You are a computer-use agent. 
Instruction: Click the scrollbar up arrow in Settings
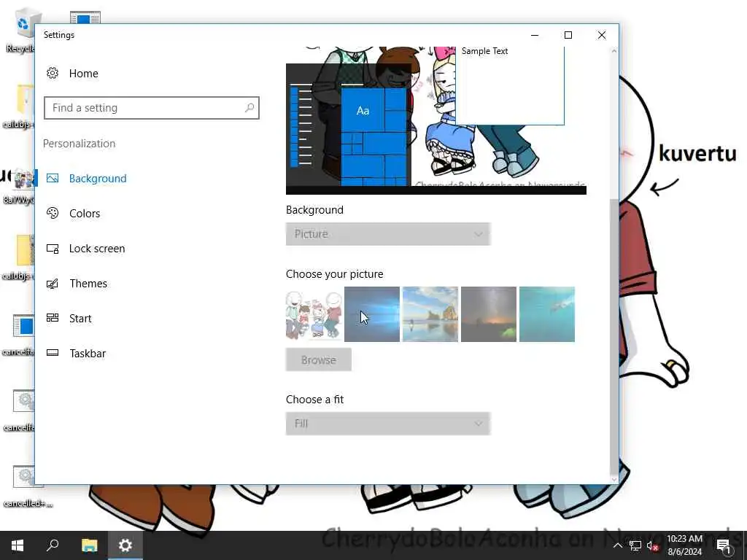tap(614, 51)
